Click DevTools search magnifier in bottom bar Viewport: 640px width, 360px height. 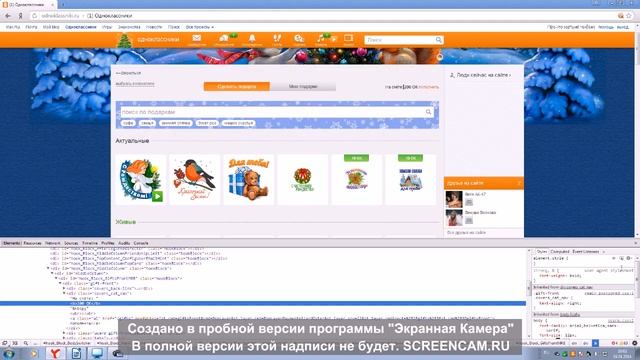(26, 343)
